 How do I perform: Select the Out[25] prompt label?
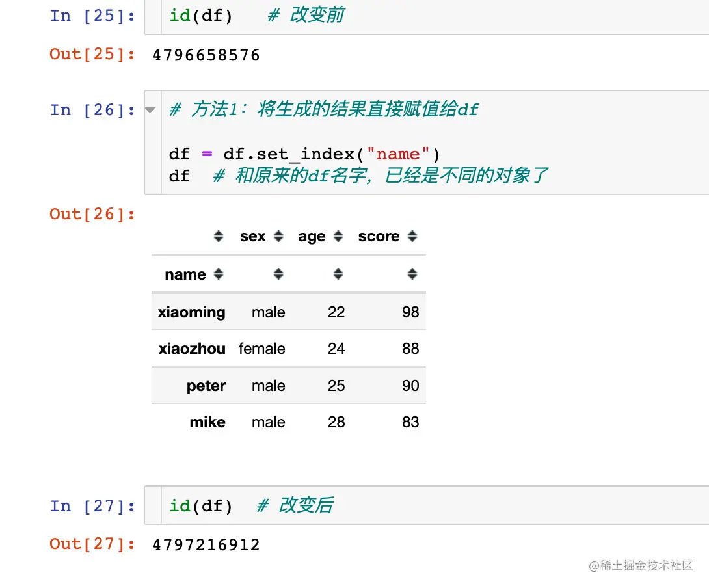(x=92, y=54)
